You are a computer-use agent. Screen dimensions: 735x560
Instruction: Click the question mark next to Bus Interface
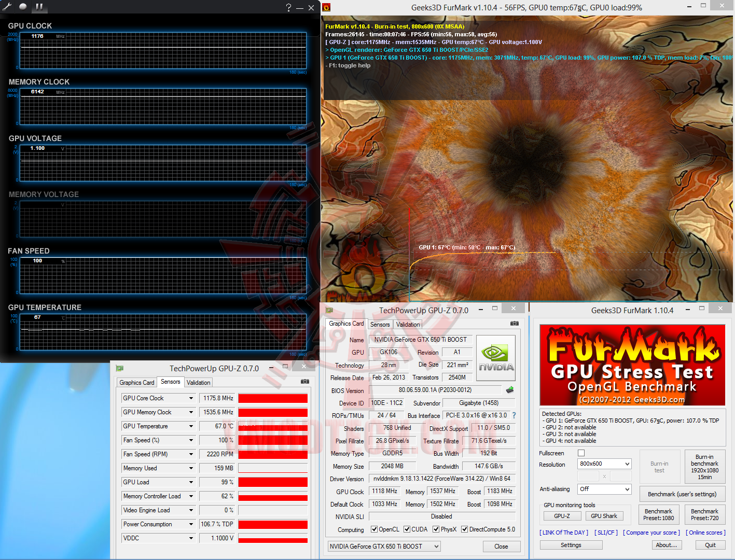514,415
